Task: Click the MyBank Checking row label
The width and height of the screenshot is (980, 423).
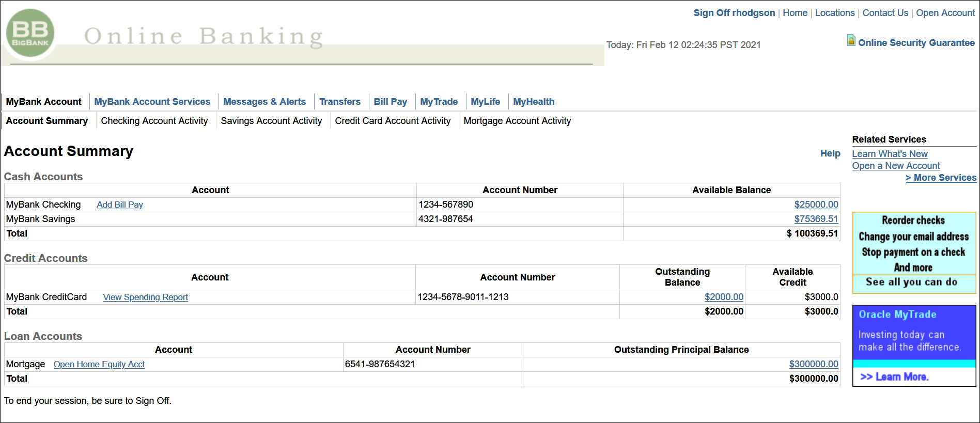Action: click(x=43, y=205)
